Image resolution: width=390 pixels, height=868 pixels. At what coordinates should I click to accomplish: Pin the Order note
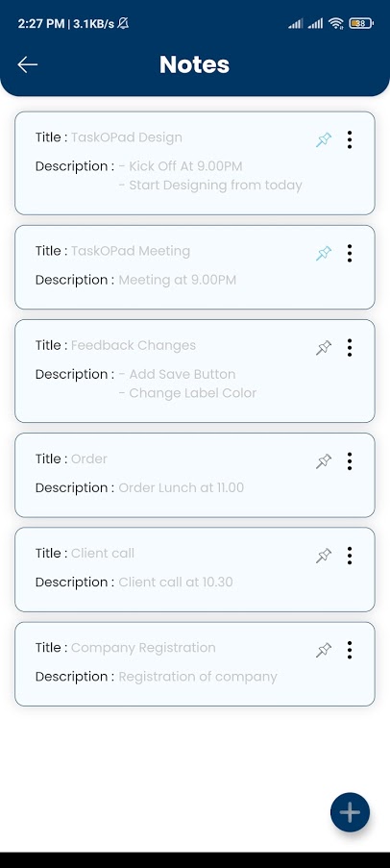coord(324,461)
